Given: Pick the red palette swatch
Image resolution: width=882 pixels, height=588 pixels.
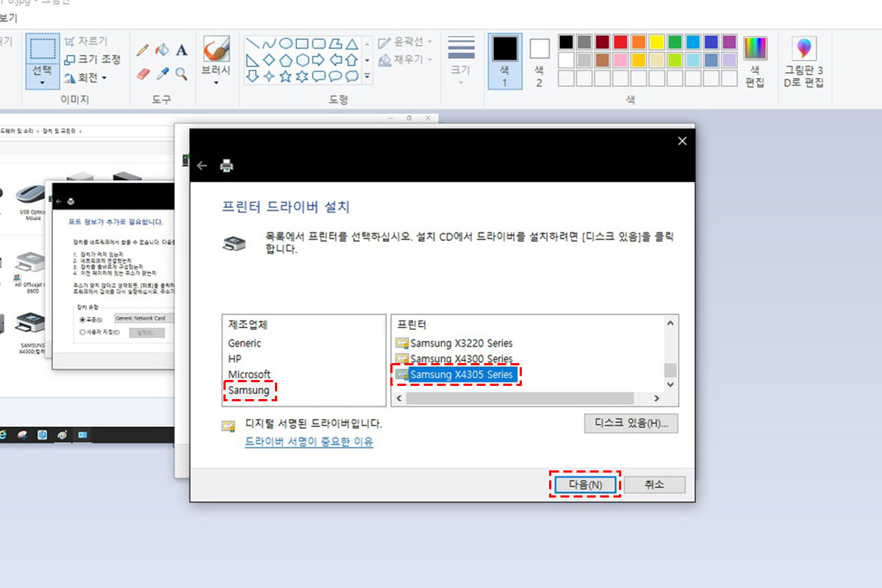Looking at the screenshot, I should (620, 41).
